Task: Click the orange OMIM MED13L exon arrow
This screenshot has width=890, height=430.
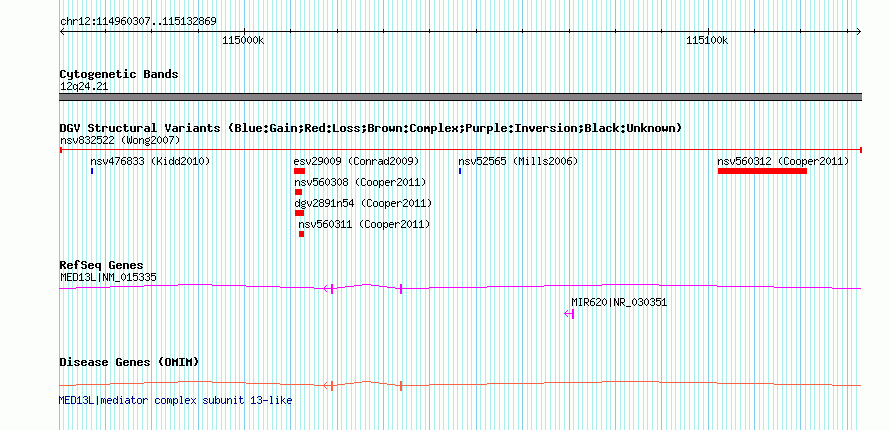Action: click(x=328, y=386)
